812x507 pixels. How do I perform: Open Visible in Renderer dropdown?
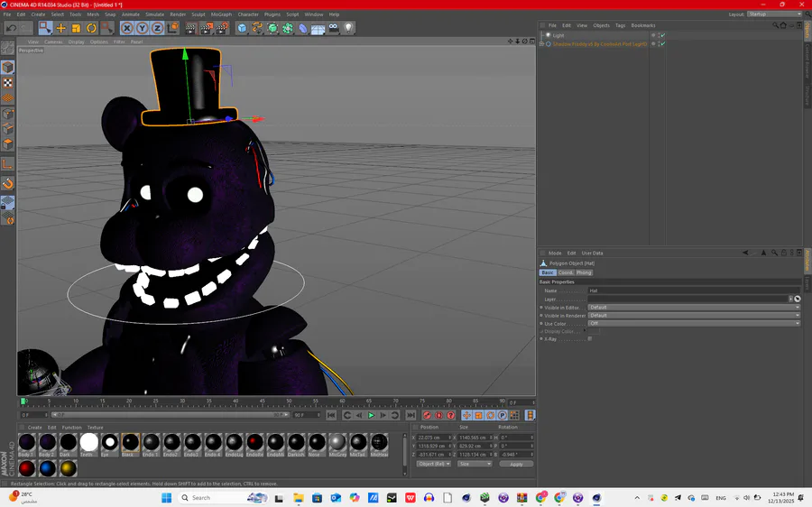[695, 316]
